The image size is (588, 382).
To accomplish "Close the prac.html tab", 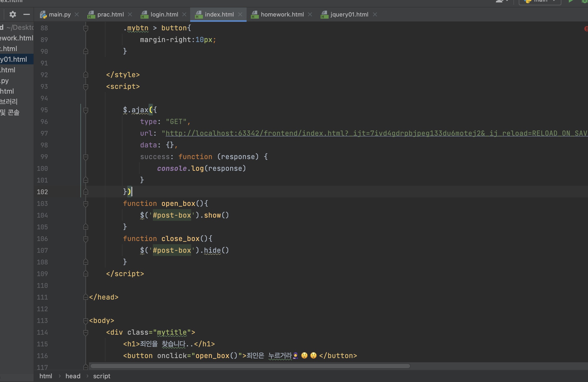I will (x=130, y=14).
